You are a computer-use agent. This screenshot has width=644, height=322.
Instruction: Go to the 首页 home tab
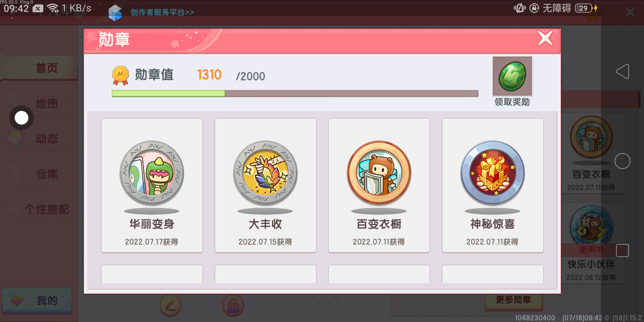(47, 68)
